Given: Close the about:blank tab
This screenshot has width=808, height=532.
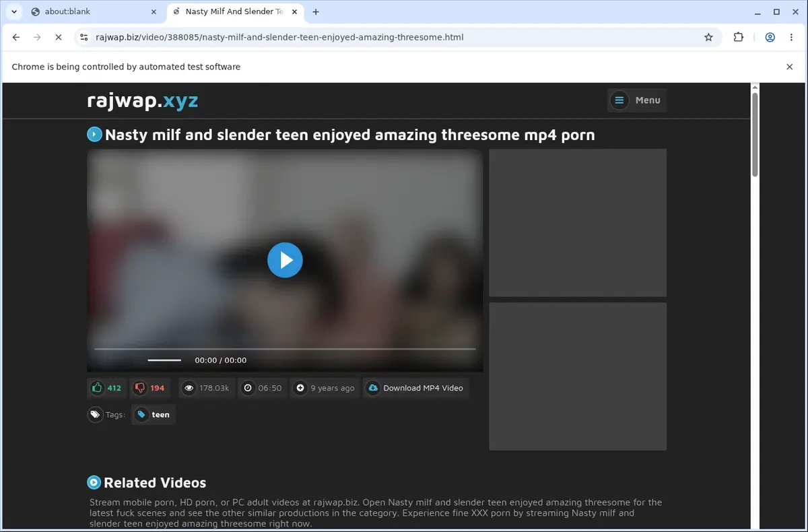Looking at the screenshot, I should point(154,11).
